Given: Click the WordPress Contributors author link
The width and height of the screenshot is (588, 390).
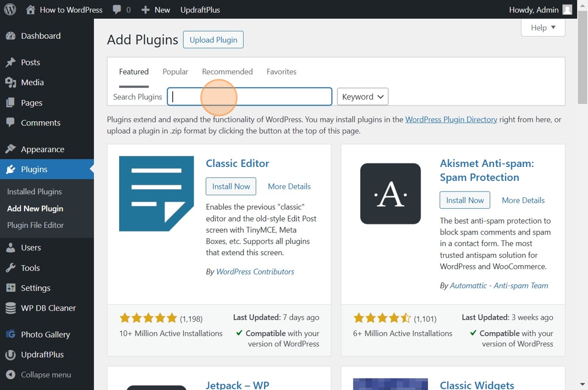Looking at the screenshot, I should (x=255, y=271).
